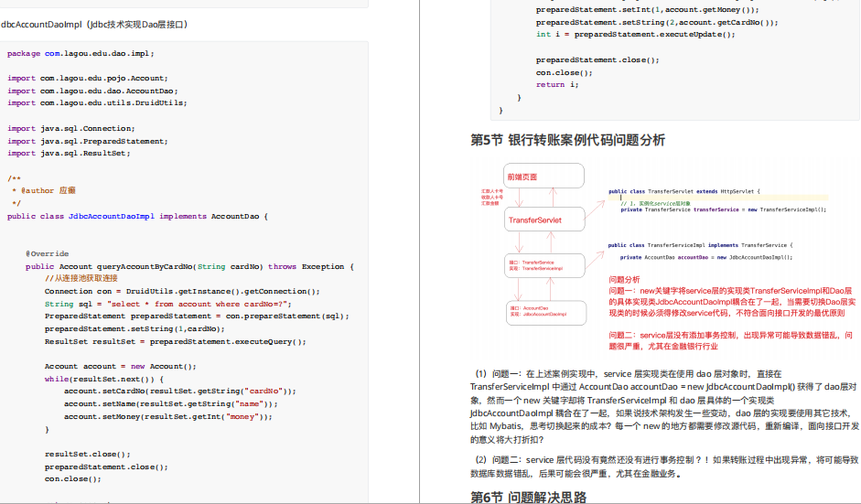This screenshot has height=504, width=861.
Task: Click the comment '//从连接池获取连接'
Action: (81, 278)
